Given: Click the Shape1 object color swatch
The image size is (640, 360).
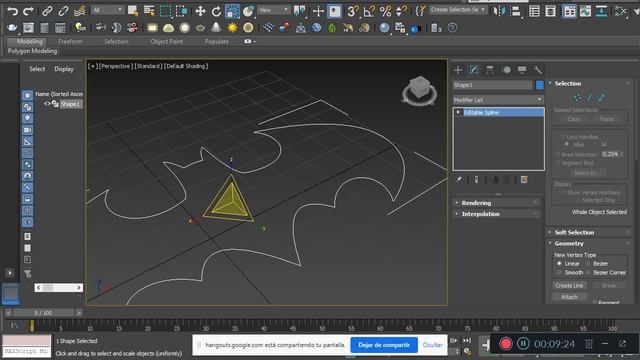Looking at the screenshot, I should (x=540, y=85).
